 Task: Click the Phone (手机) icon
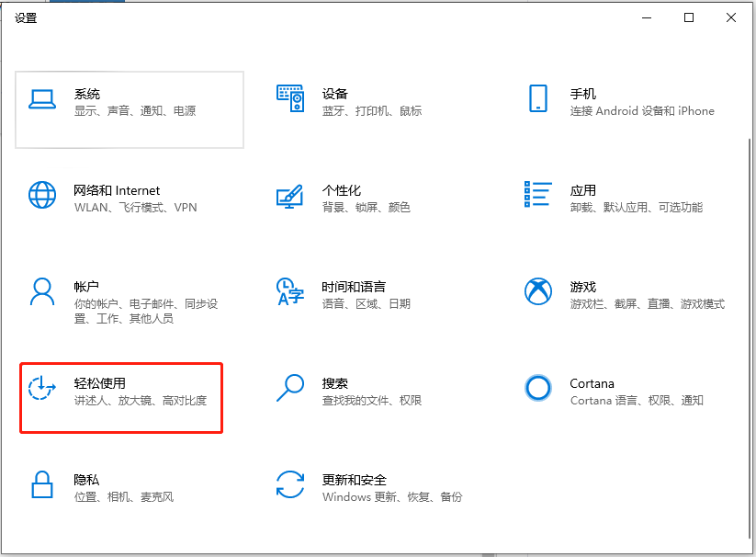coord(538,99)
